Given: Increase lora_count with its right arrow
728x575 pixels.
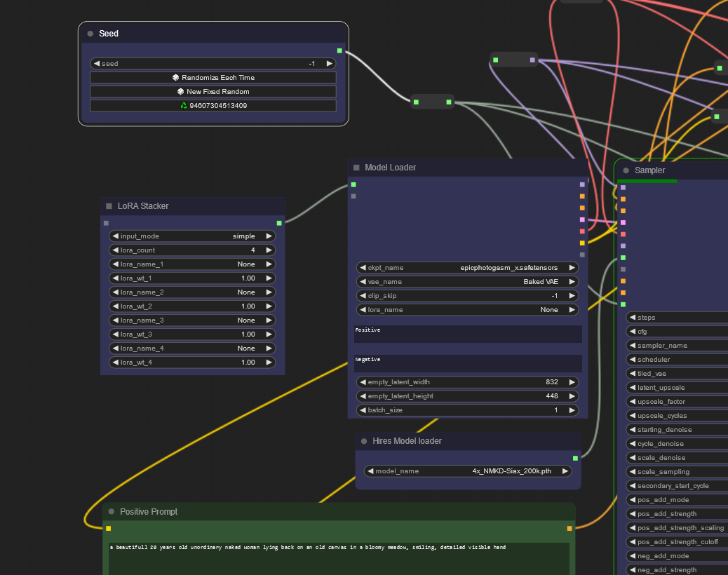Looking at the screenshot, I should point(269,250).
